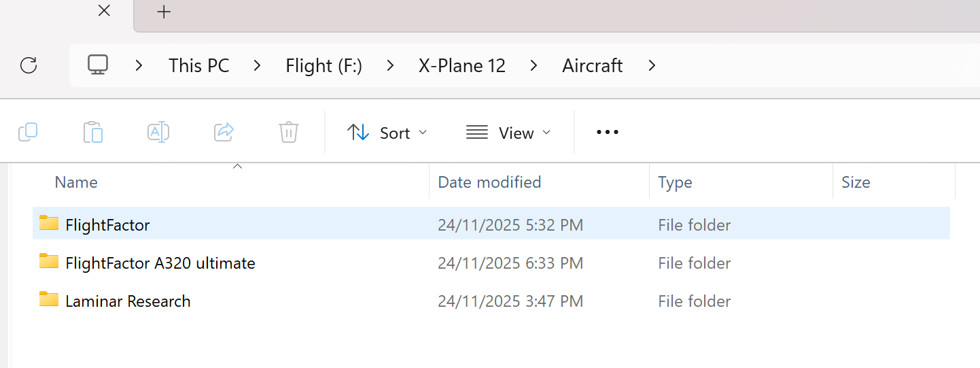Viewport: 980px width, 368px height.
Task: Click the Share icon in toolbar
Action: pos(224,132)
